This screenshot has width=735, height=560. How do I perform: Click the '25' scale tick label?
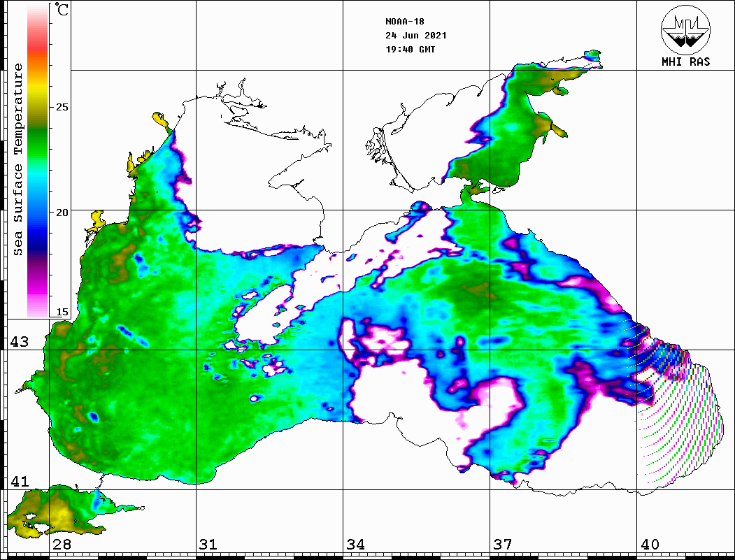click(x=62, y=107)
